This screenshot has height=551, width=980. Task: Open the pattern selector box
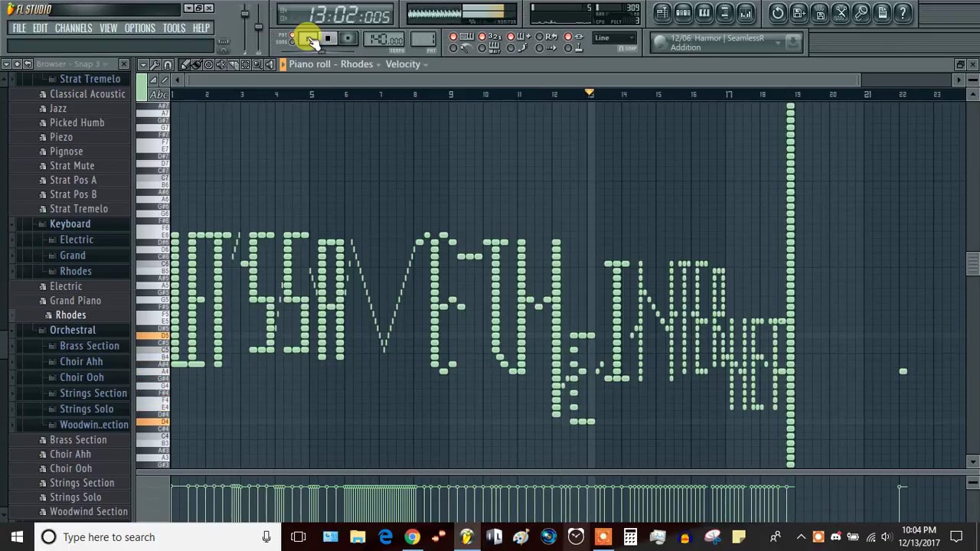[x=422, y=38]
